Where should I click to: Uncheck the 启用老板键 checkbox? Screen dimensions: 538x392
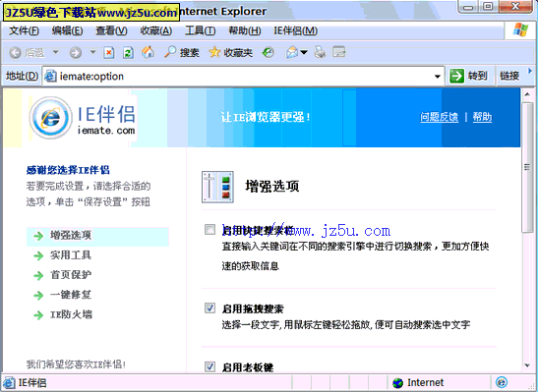(x=209, y=366)
